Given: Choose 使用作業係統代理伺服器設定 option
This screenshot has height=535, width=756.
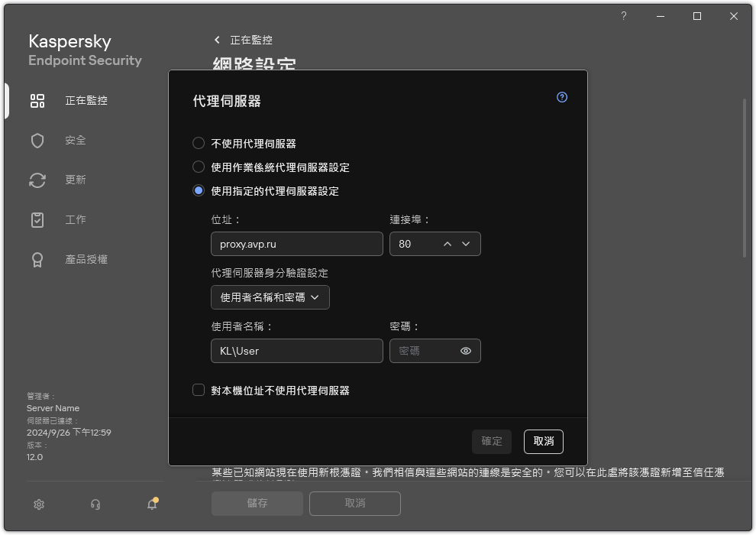Looking at the screenshot, I should click(199, 167).
